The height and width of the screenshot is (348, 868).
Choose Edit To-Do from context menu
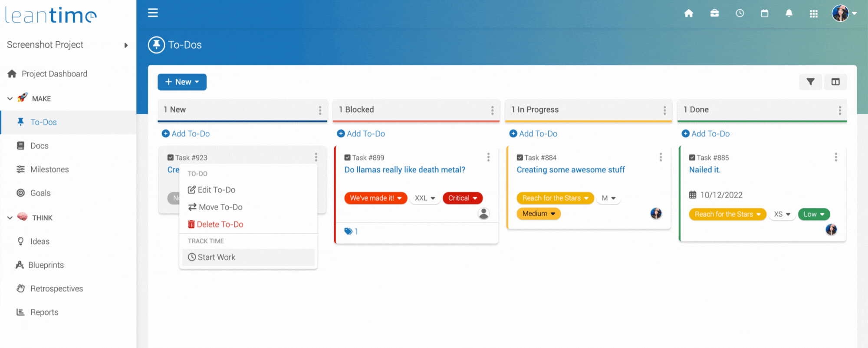[248, 190]
